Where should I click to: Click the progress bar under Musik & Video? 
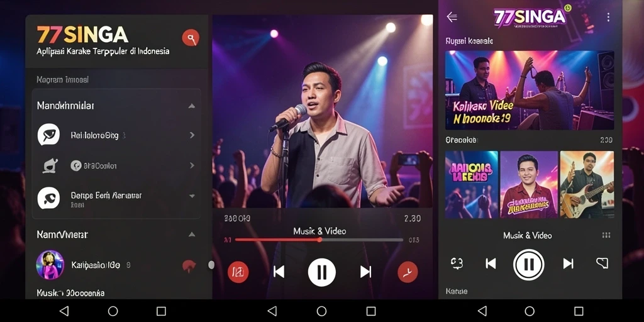tap(319, 240)
